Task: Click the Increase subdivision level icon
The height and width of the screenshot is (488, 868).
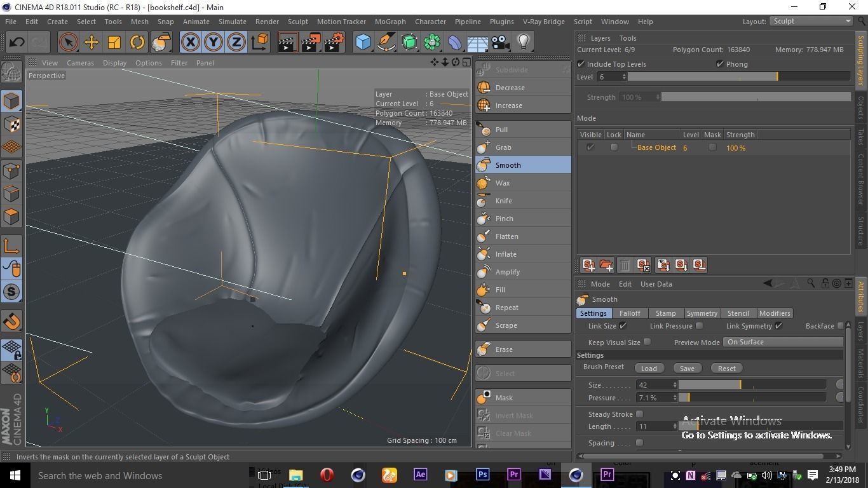Action: [484, 105]
